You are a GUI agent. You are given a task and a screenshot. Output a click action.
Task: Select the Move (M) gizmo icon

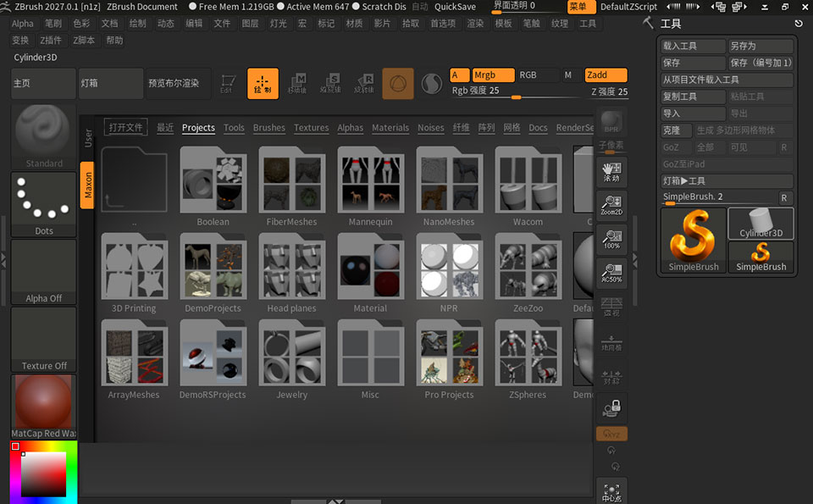pos(297,84)
